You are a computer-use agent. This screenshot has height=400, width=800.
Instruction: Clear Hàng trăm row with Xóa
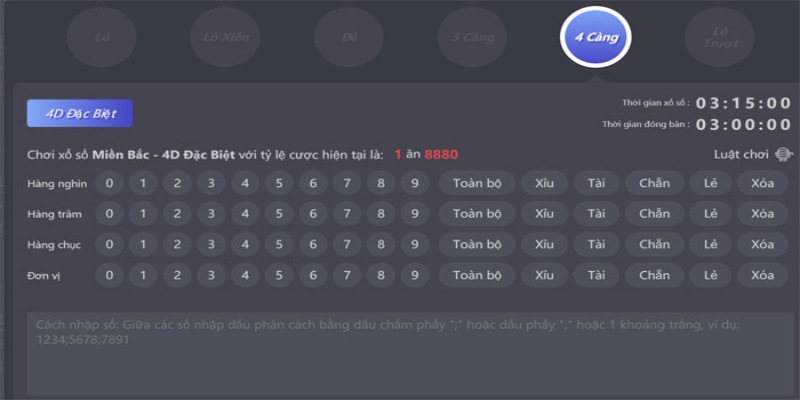pyautogui.click(x=763, y=213)
